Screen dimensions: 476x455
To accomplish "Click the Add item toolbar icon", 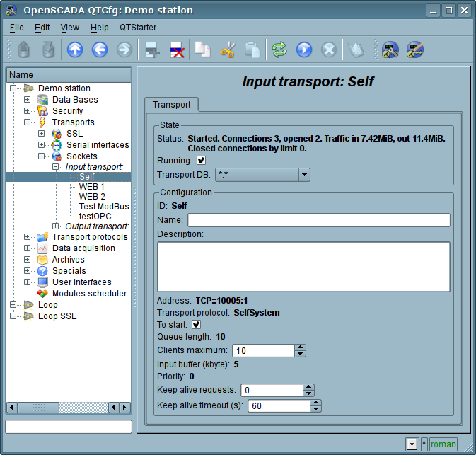I will point(152,50).
